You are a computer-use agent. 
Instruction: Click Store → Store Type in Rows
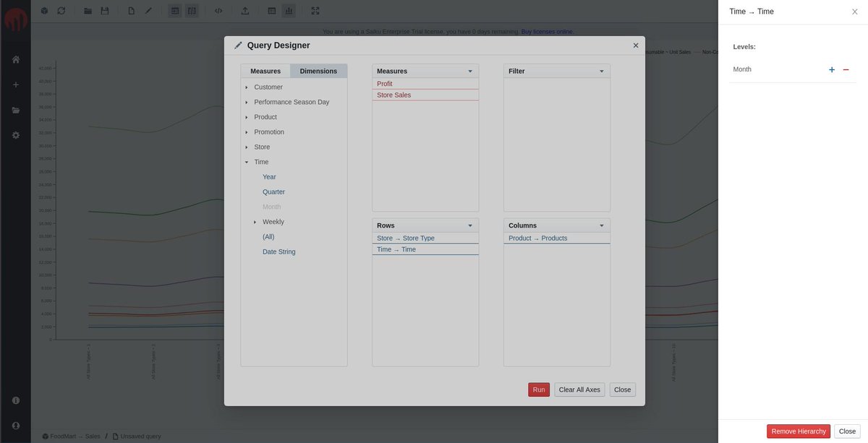click(425, 238)
